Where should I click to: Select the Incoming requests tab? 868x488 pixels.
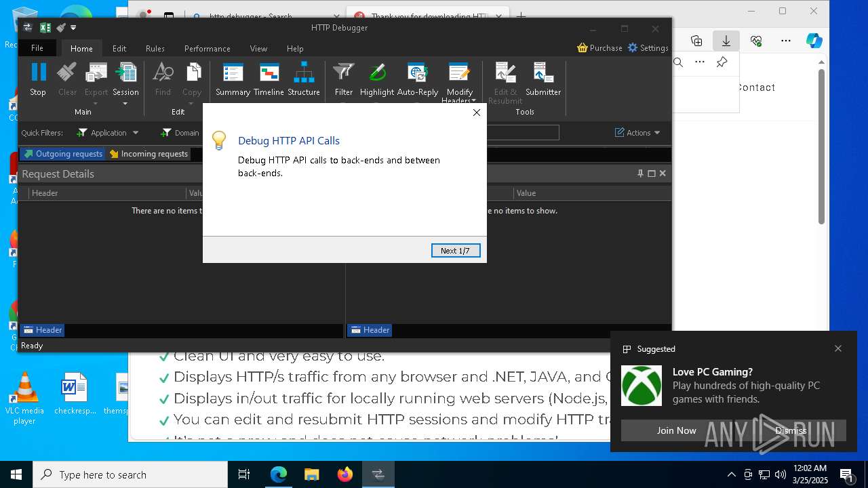click(149, 154)
